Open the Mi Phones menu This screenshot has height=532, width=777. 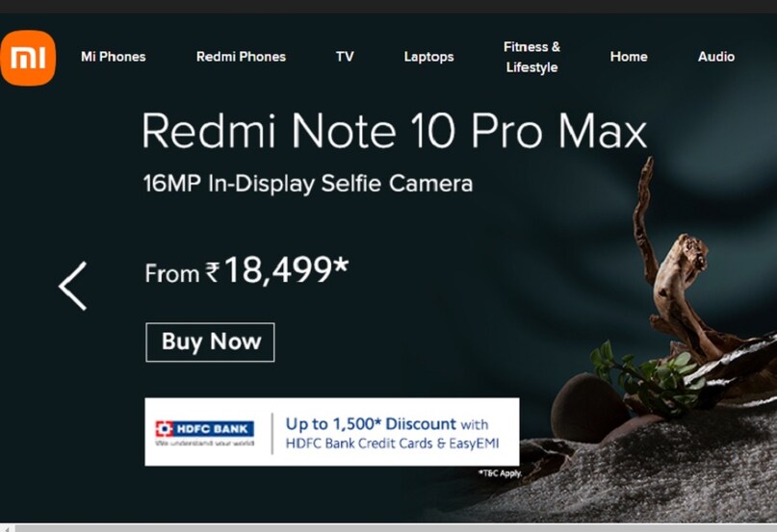pyautogui.click(x=114, y=57)
